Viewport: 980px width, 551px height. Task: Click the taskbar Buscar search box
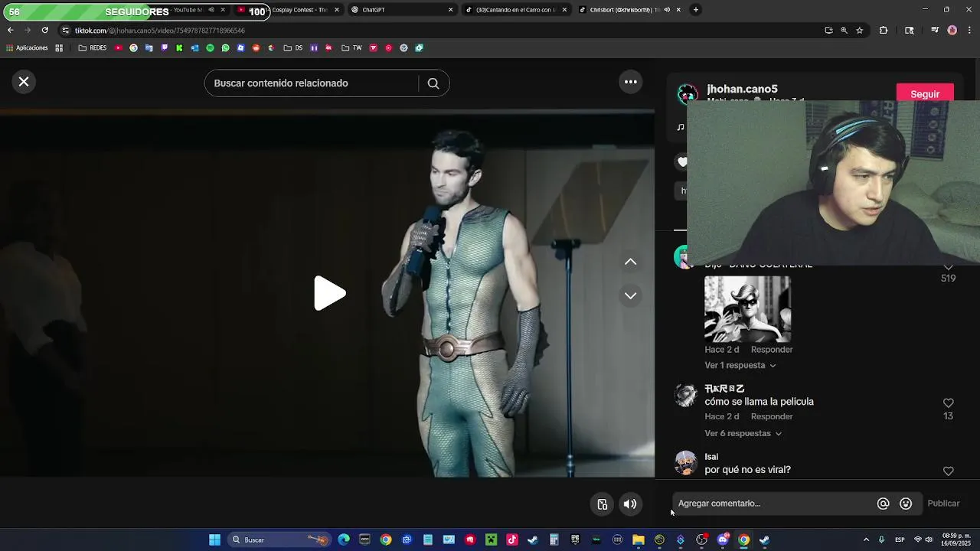[x=281, y=540]
